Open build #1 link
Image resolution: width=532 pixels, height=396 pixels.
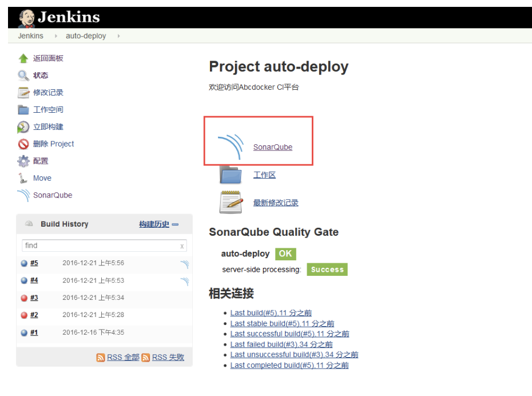coord(34,332)
